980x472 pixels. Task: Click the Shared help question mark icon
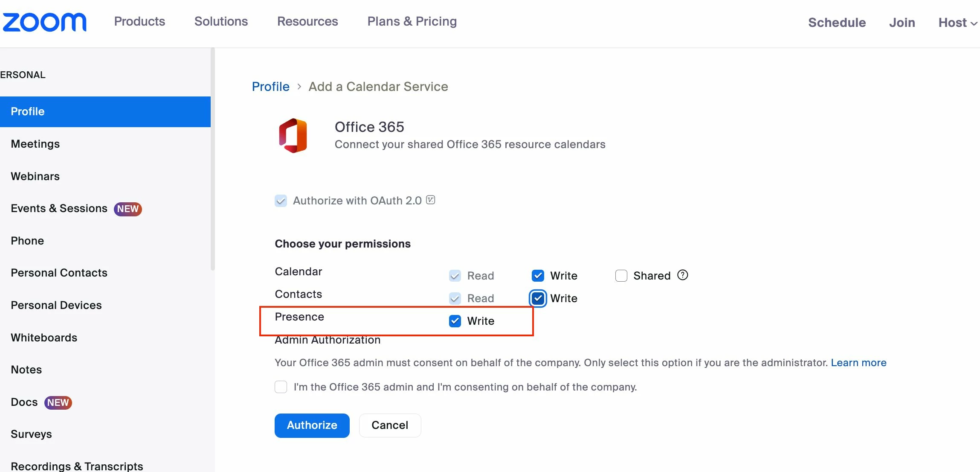[683, 275]
